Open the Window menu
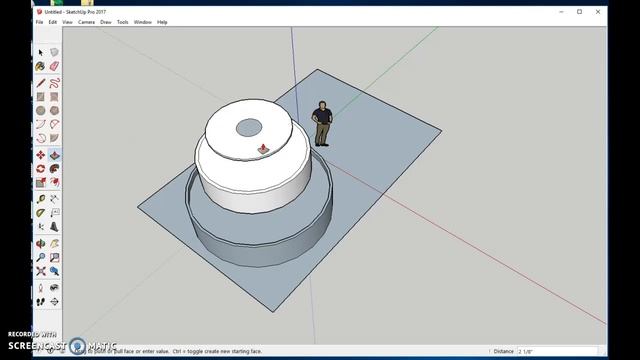This screenshot has height=360, width=640. [x=143, y=22]
